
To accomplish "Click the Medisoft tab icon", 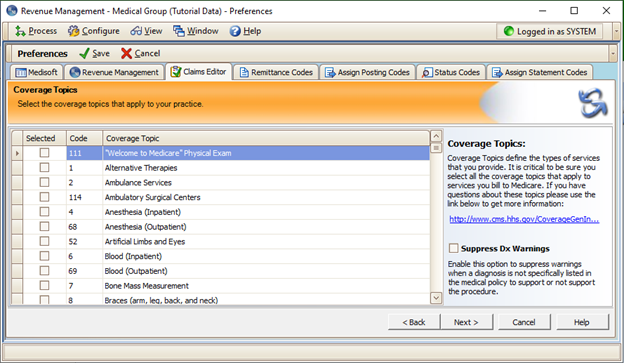I will point(21,72).
